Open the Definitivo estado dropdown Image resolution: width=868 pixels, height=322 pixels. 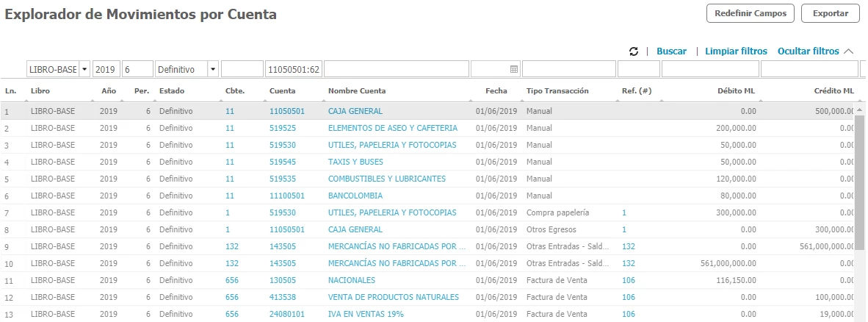(213, 69)
